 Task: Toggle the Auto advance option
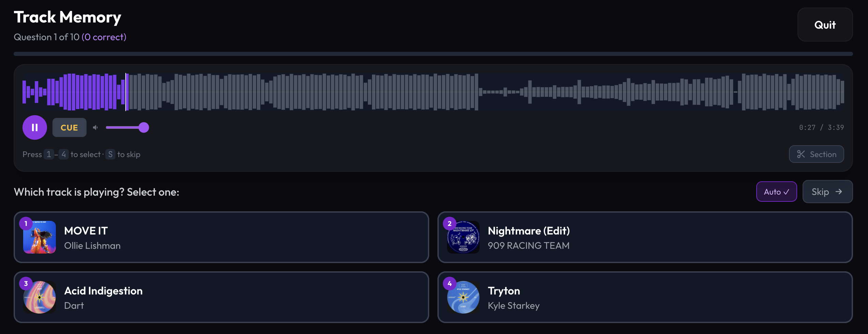[x=776, y=192]
